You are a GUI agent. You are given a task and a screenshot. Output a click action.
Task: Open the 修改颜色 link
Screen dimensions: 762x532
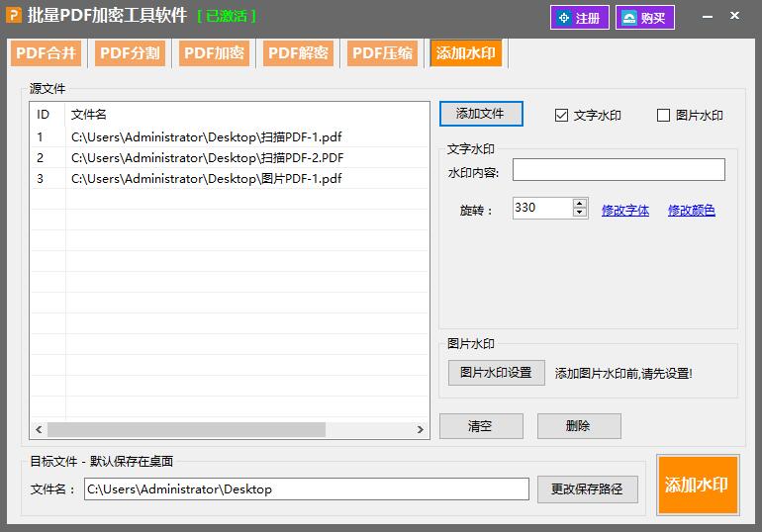coord(691,211)
